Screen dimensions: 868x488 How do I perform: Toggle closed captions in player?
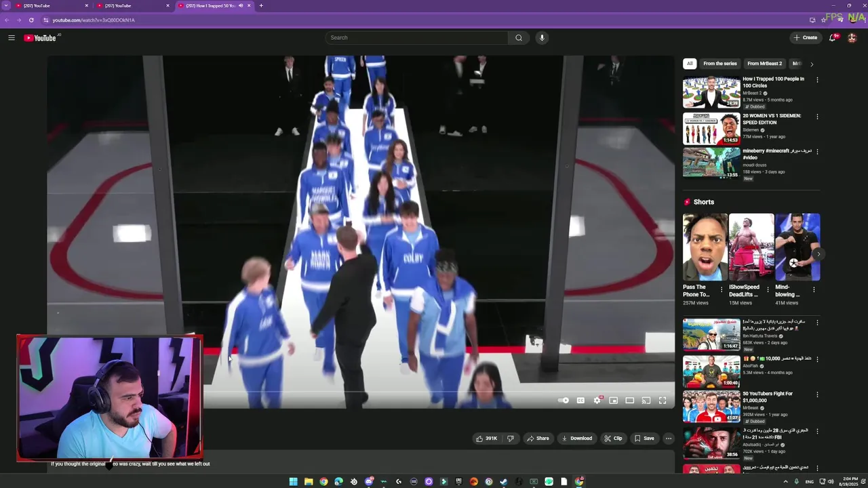coord(580,401)
